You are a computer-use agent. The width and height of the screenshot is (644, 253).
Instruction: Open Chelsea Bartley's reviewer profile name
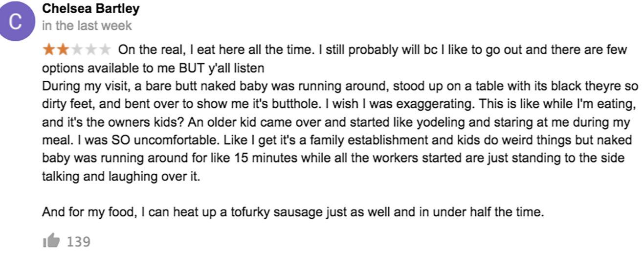click(x=90, y=9)
